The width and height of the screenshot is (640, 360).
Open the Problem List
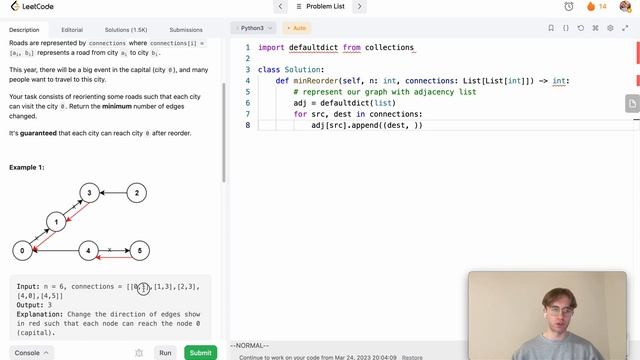[320, 7]
